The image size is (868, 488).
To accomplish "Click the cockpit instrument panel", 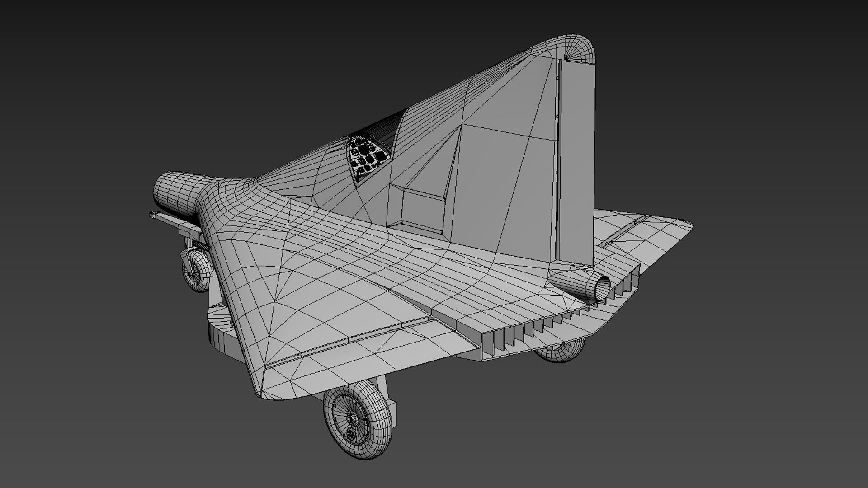I will [x=367, y=156].
